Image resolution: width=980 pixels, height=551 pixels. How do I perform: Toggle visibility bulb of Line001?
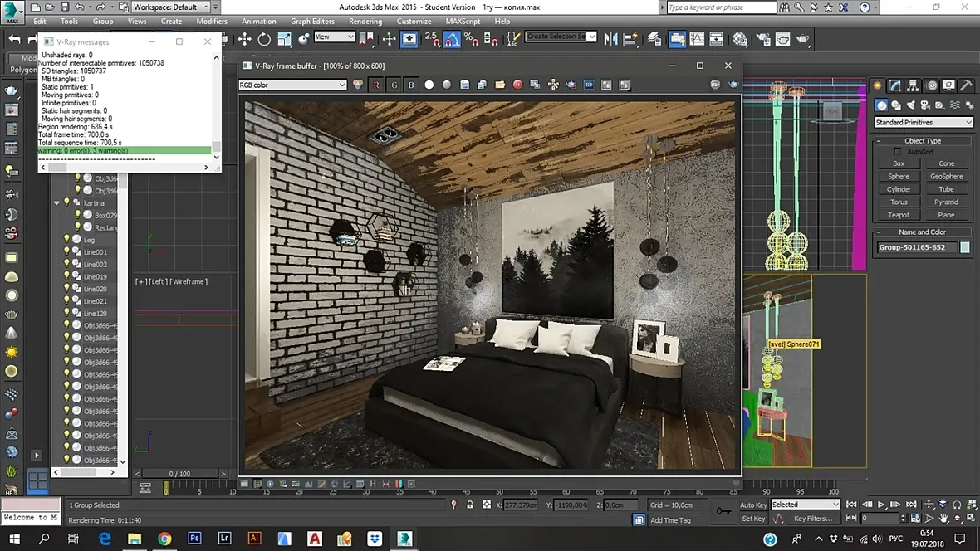pos(67,252)
